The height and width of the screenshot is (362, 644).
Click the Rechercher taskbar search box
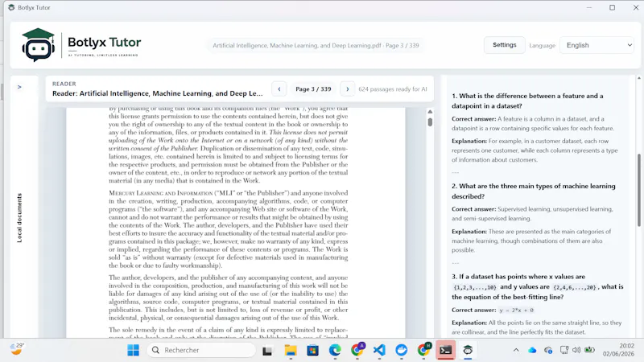tap(201, 350)
